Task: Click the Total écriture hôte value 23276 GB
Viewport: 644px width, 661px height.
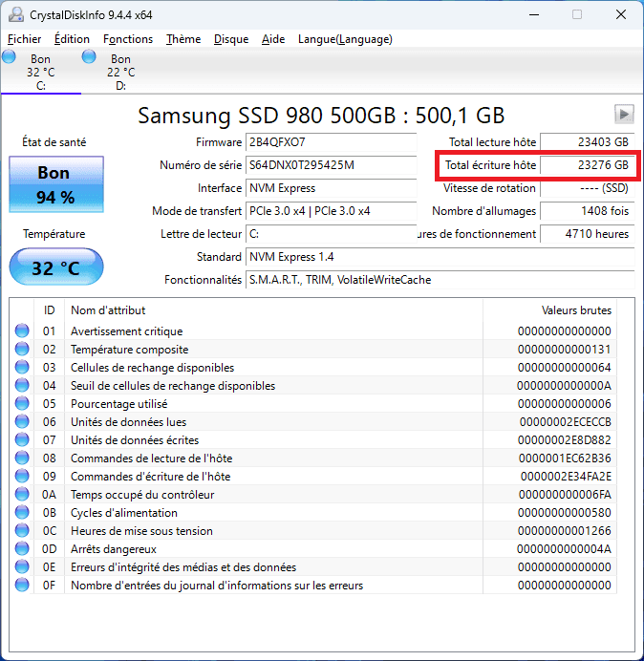Action: 587,165
